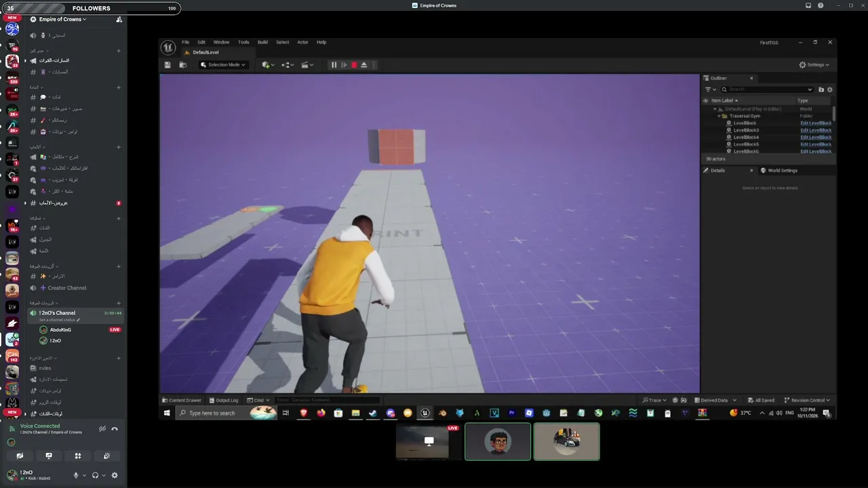Toggle the Outliner visibility eye column
Screen dimensions: 868x488
705,100
